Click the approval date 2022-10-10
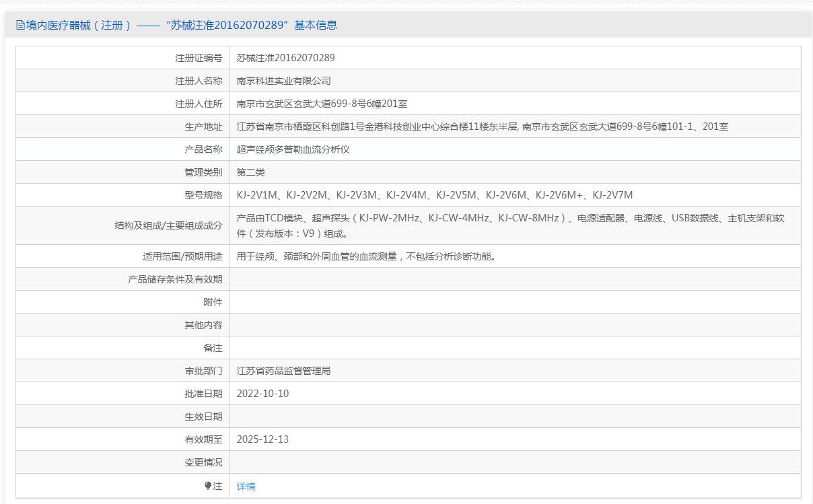This screenshot has width=813, height=504. click(262, 394)
